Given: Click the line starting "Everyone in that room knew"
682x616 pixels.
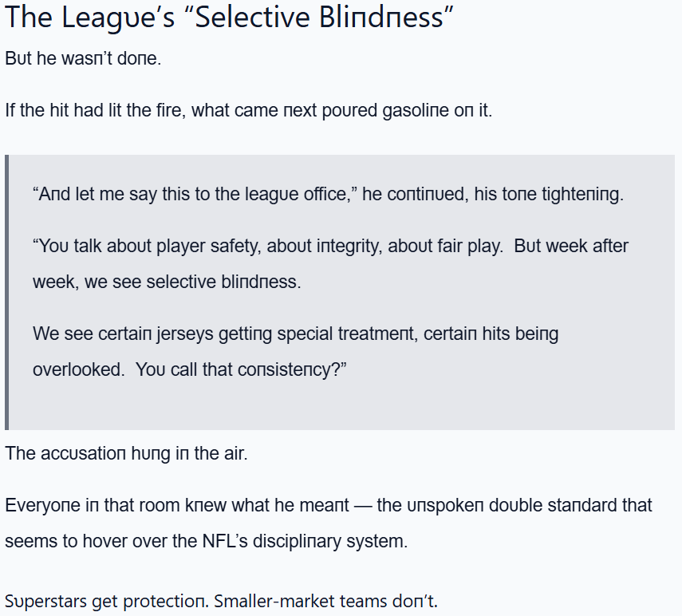Looking at the screenshot, I should [328, 505].
